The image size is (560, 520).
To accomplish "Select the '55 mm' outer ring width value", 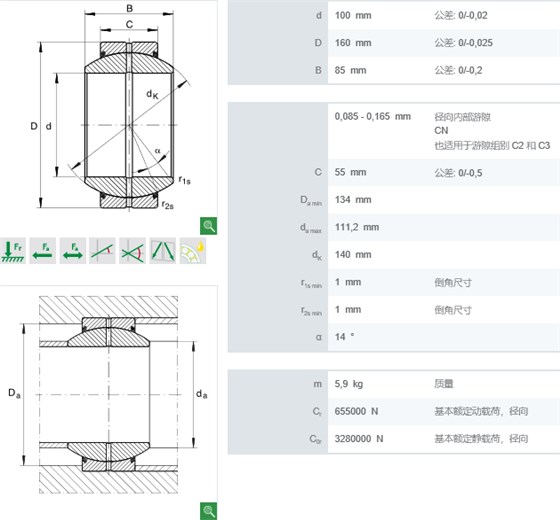I will [350, 172].
